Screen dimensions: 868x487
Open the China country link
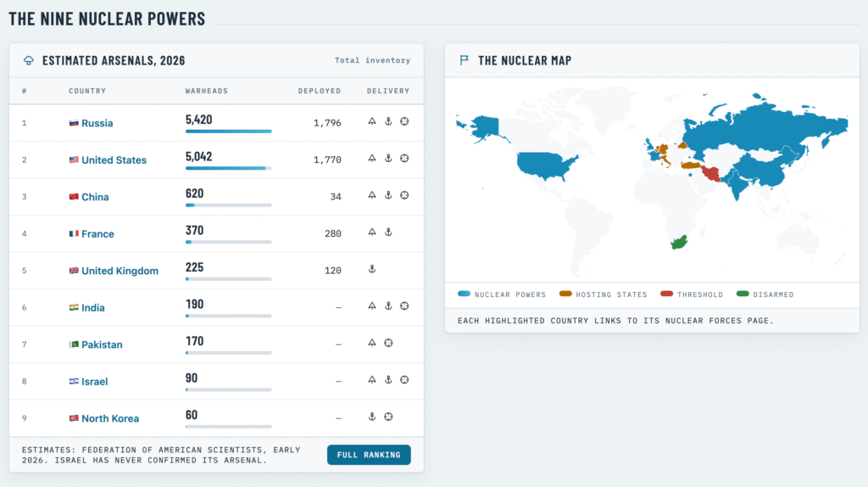tap(95, 197)
